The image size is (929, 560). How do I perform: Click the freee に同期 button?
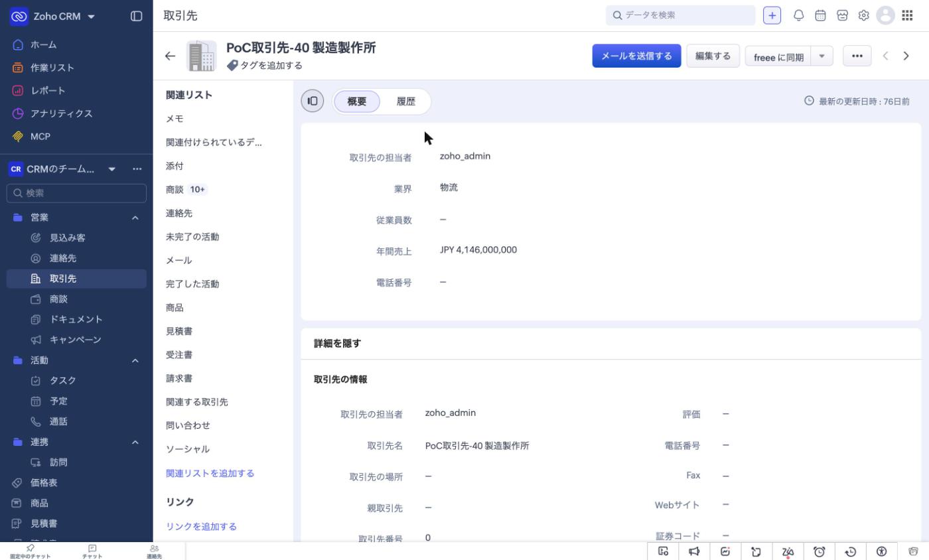(778, 56)
